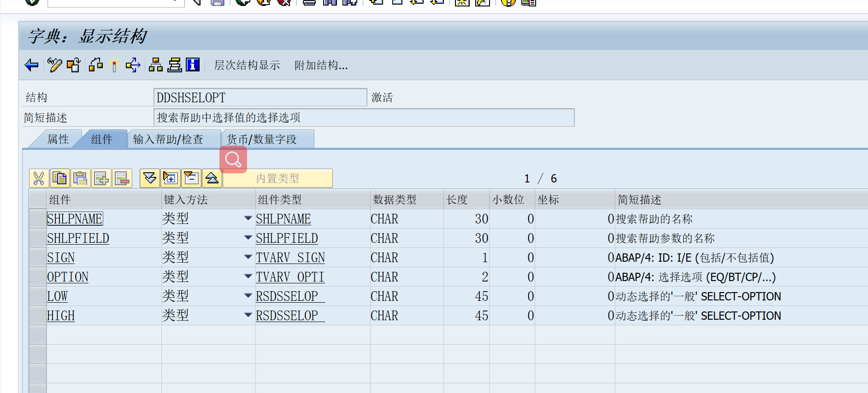868x393 pixels.
Task: Click the 键入方法 column header
Action: tap(208, 199)
